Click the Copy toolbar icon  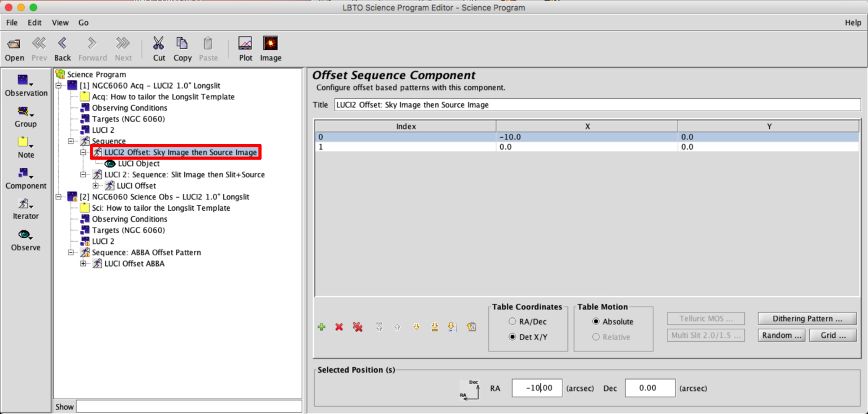pos(182,43)
